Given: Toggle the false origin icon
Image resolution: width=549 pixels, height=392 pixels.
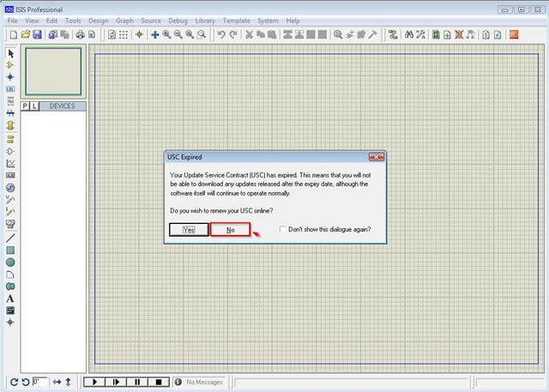Looking at the screenshot, I should pyautogui.click(x=139, y=34).
